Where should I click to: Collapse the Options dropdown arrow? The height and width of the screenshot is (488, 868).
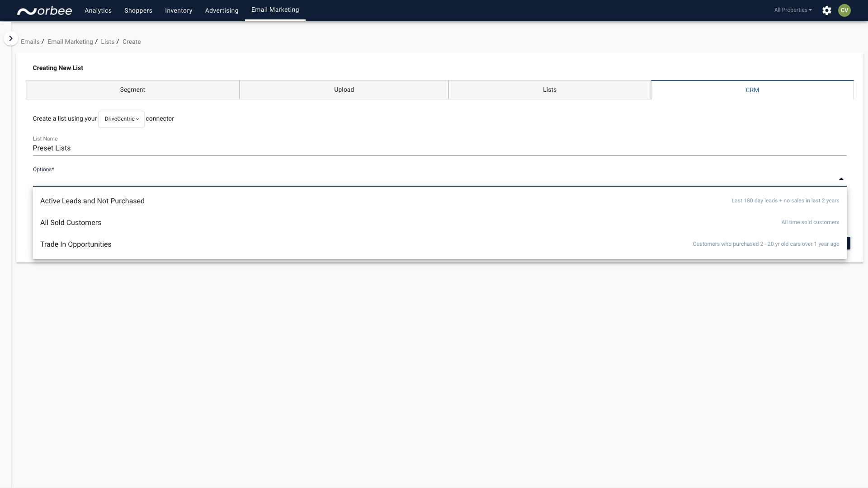(841, 179)
